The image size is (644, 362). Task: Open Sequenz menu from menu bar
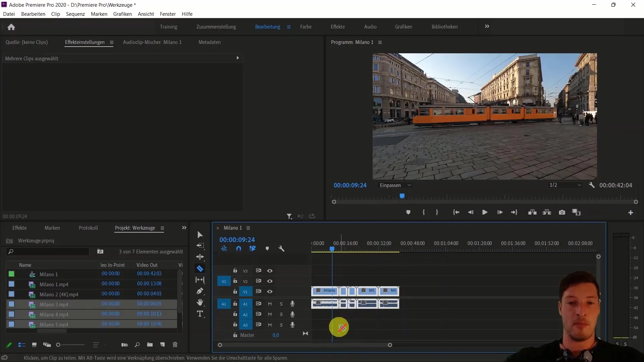(x=75, y=14)
